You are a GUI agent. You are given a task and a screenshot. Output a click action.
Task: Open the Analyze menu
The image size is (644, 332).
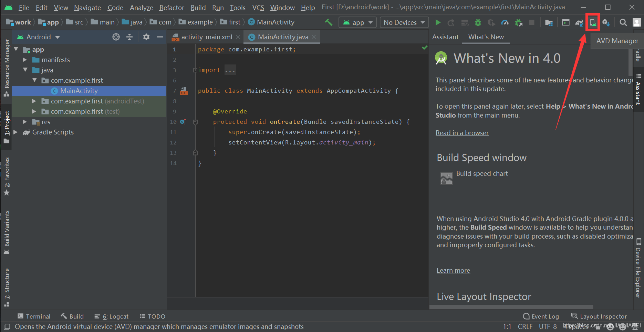pos(142,8)
